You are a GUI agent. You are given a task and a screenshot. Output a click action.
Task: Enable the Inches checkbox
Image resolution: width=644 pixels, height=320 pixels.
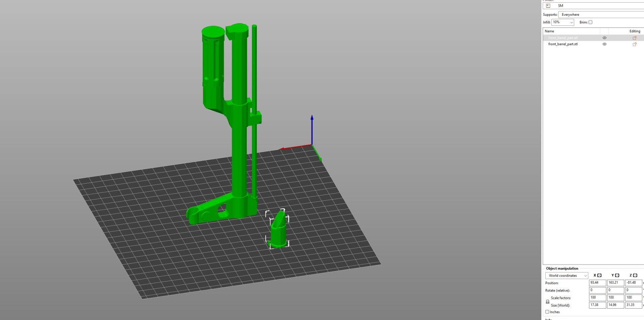547,312
